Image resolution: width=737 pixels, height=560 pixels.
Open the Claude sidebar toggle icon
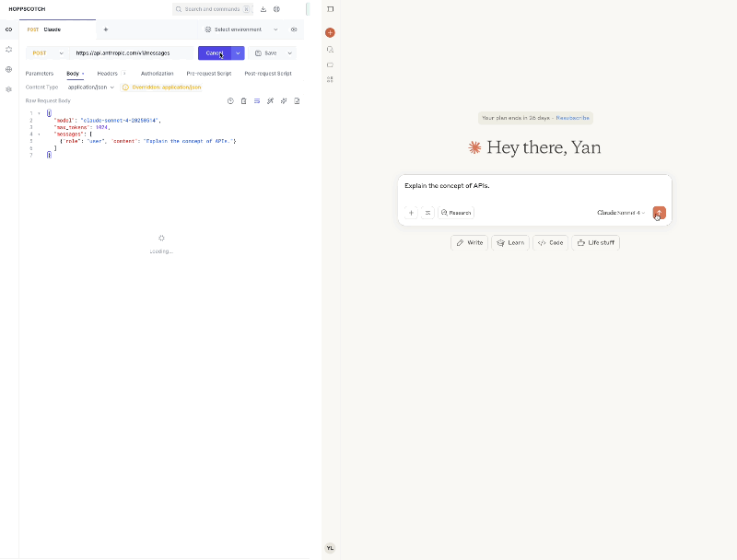coord(330,9)
